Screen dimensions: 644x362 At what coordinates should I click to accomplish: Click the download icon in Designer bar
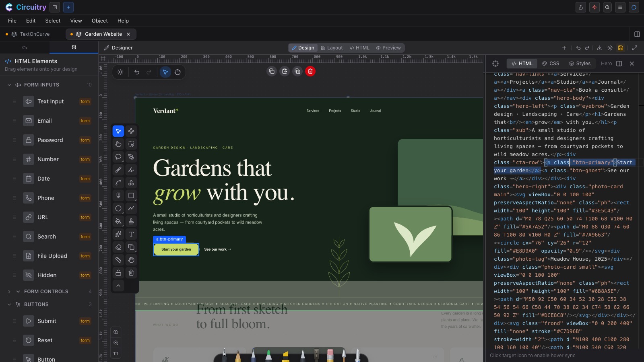pos(600,48)
